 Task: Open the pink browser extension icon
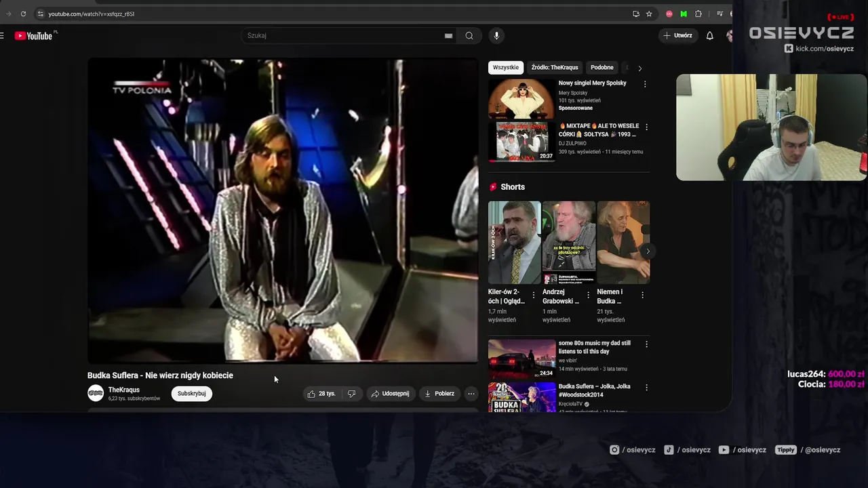coord(669,14)
